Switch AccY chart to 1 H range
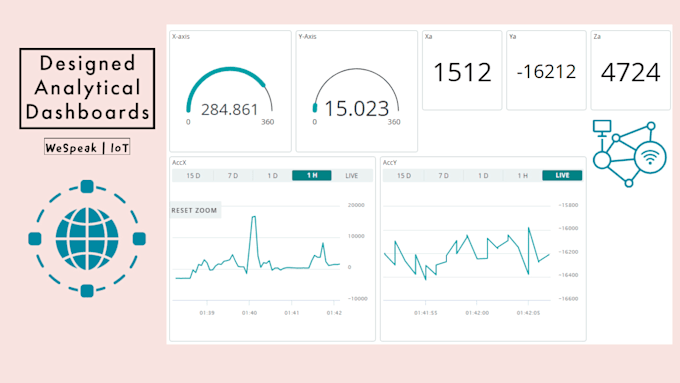Image resolution: width=680 pixels, height=383 pixels. pyautogui.click(x=523, y=176)
